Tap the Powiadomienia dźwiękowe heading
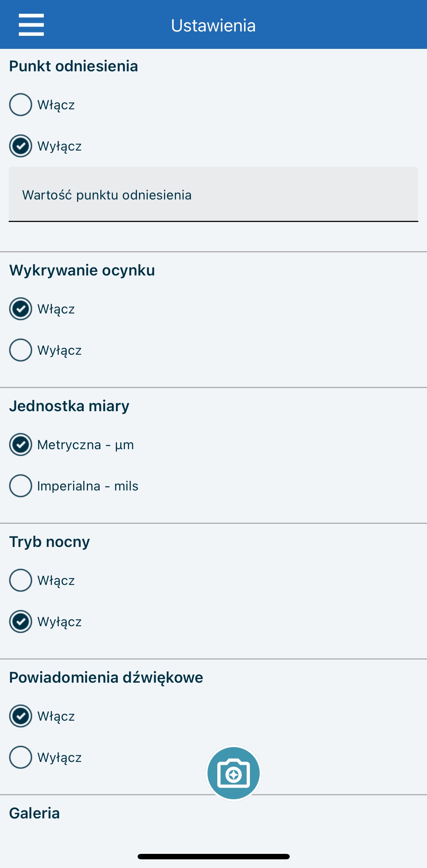The width and height of the screenshot is (427, 868). (x=106, y=678)
